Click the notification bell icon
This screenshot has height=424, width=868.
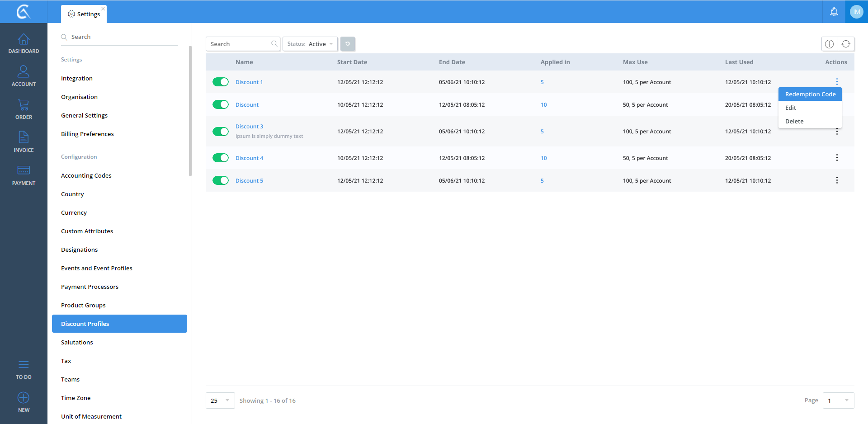(x=834, y=12)
